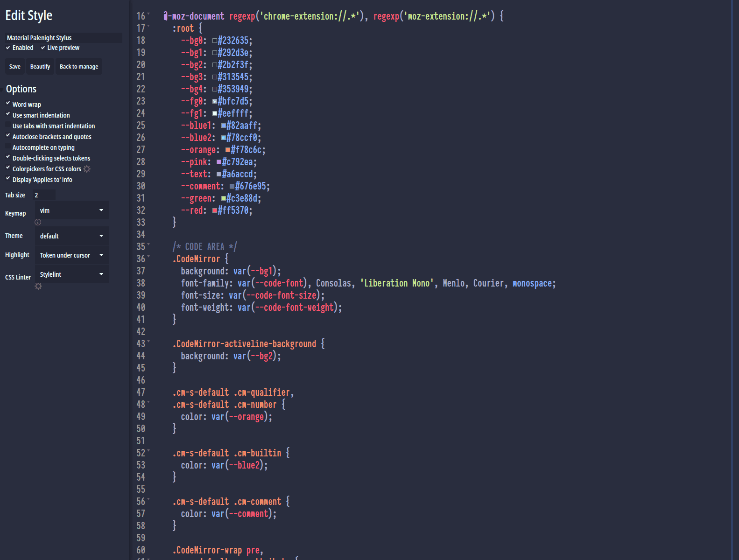Screen dimensions: 739x560
Task: Open color picker for --bg1 swatch
Action: 215,53
